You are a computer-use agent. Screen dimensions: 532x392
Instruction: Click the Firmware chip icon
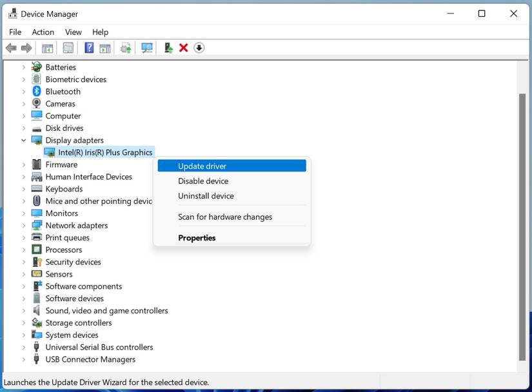pyautogui.click(x=37, y=164)
